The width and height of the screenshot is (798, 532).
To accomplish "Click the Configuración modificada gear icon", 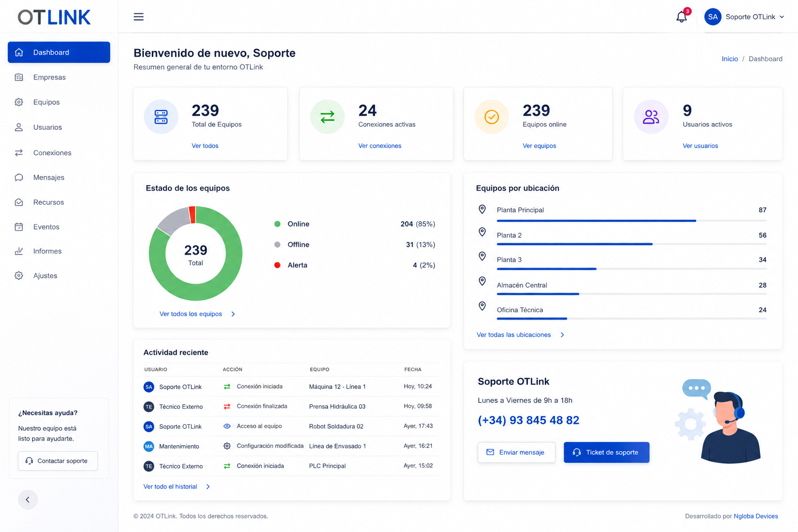I will click(x=227, y=446).
